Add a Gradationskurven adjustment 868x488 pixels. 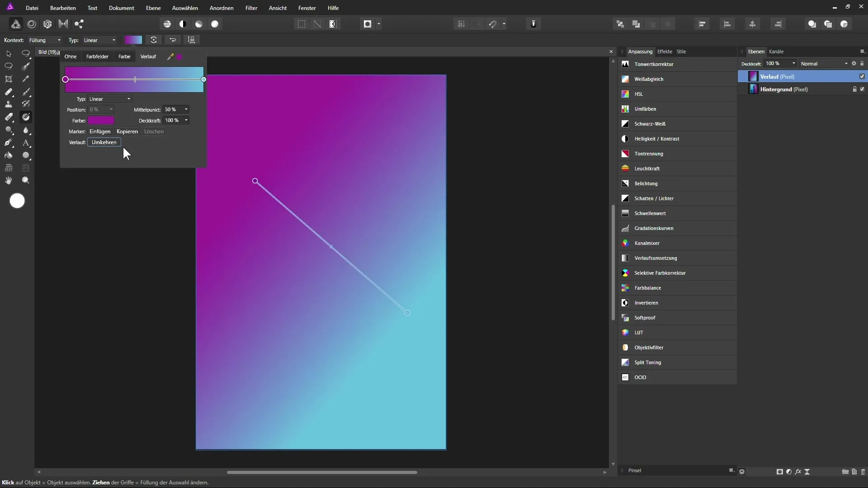(677, 228)
